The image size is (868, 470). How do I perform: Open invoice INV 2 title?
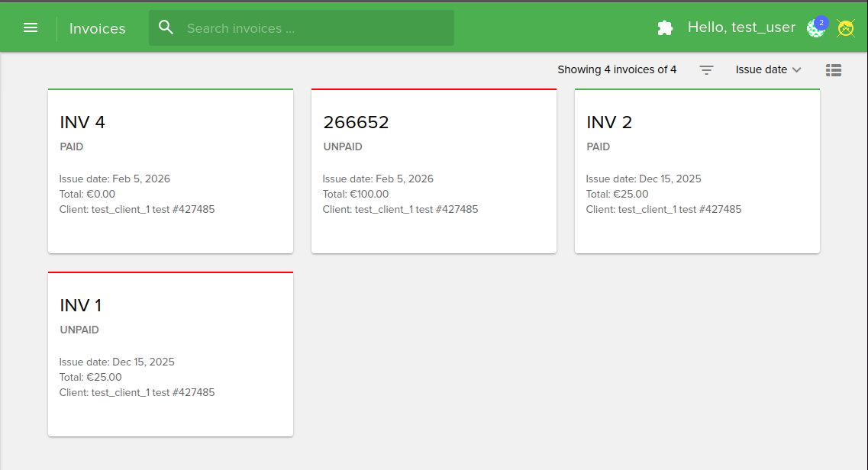609,123
